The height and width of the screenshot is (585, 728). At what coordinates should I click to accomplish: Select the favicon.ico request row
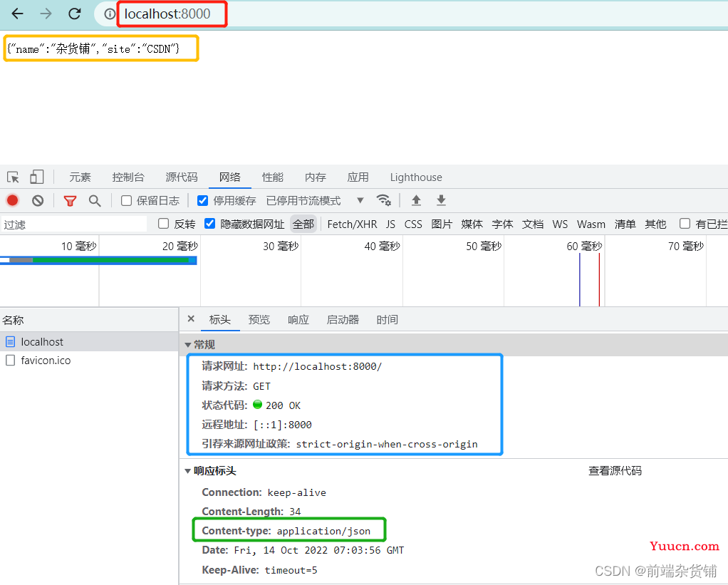pyautogui.click(x=89, y=361)
